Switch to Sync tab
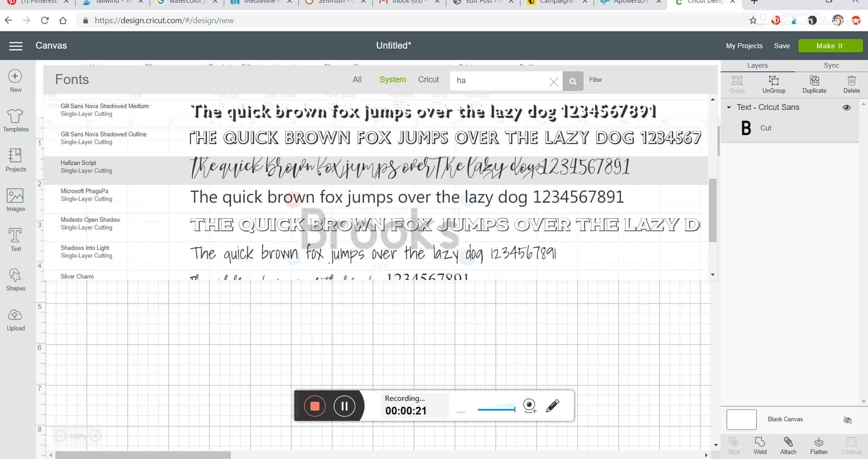868x459 pixels. pyautogui.click(x=831, y=65)
